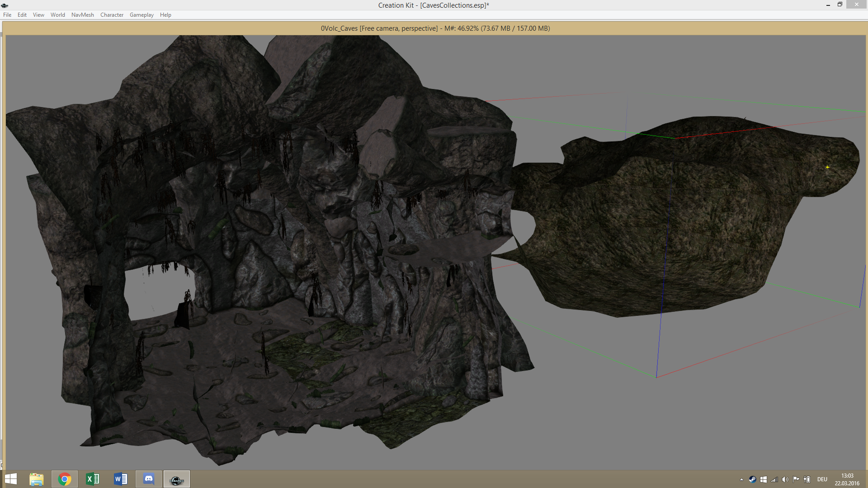Click the Windows logo tray icon
This screenshot has width=868, height=488.
coord(764,479)
